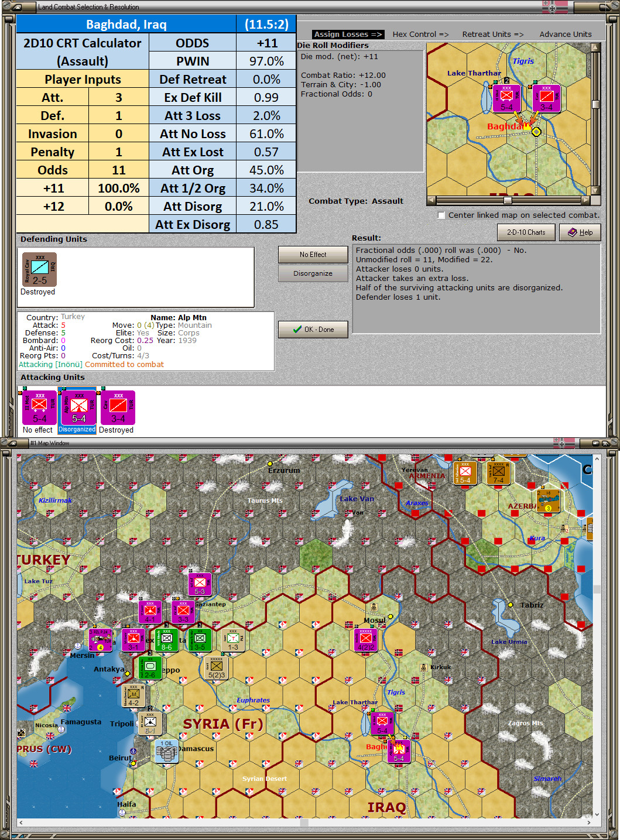Viewport: 620px width, 840px height.
Task: Click the 3-4 cavalry counter in the linked mini map
Action: (x=546, y=98)
